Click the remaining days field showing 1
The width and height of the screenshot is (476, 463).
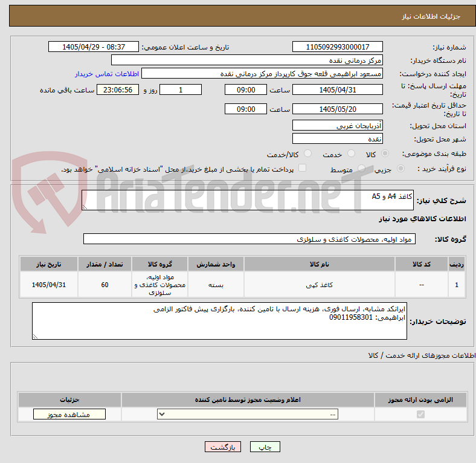click(181, 89)
